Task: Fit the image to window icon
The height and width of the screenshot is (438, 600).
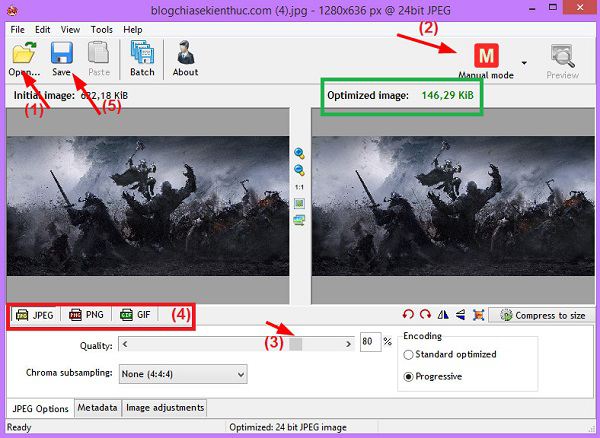Action: click(x=299, y=204)
